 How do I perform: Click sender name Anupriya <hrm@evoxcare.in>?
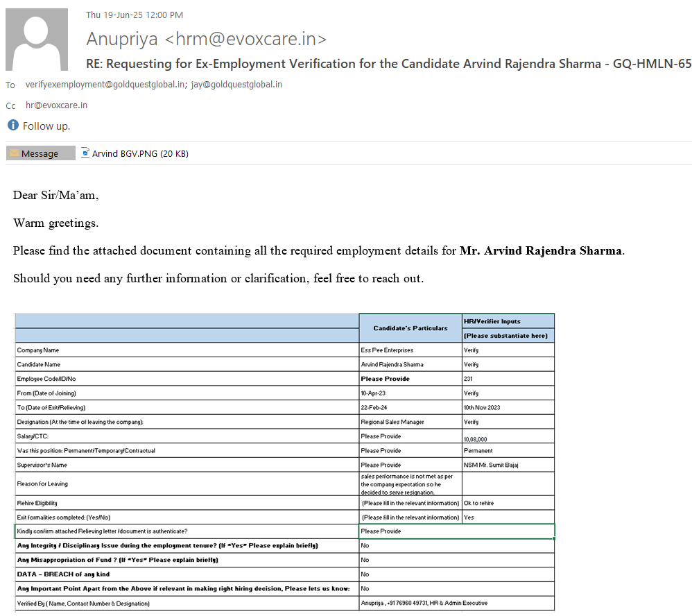[x=206, y=40]
